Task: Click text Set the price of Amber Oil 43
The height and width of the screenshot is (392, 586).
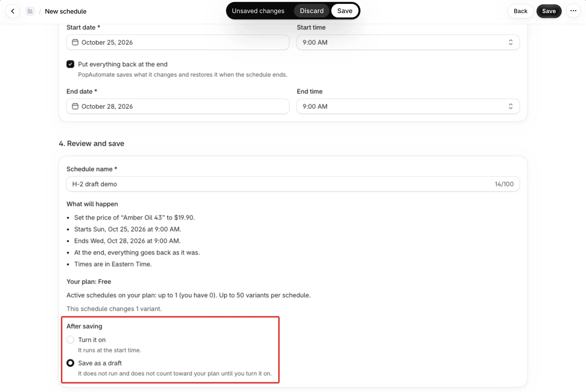Action: [134, 218]
